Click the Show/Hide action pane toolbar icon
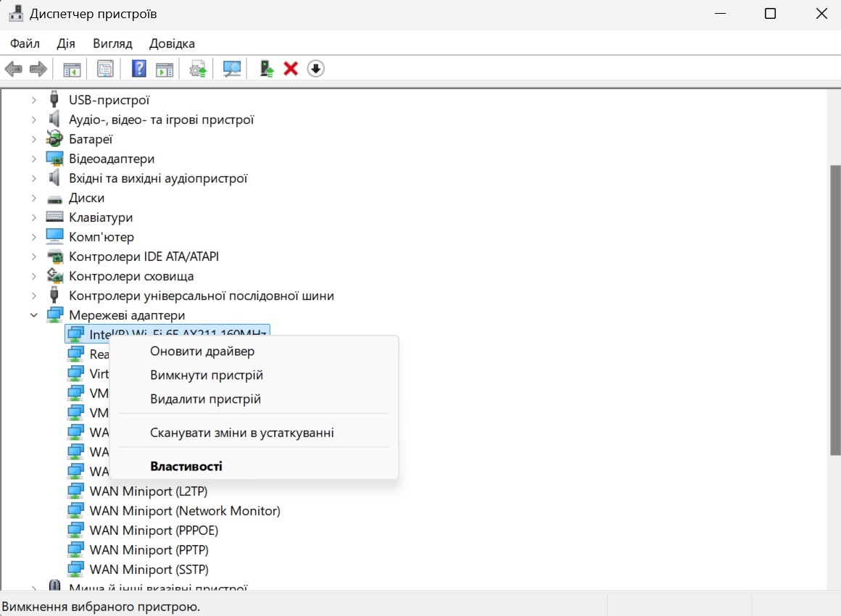 (x=165, y=69)
